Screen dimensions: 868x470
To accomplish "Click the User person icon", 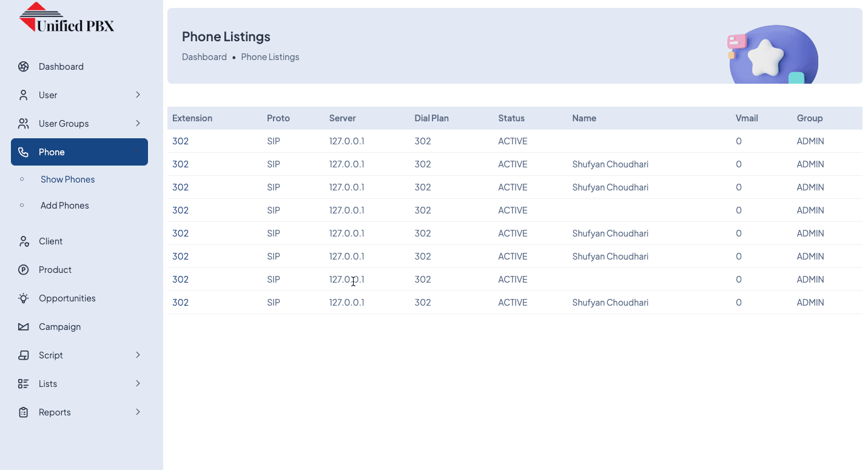I will (24, 95).
